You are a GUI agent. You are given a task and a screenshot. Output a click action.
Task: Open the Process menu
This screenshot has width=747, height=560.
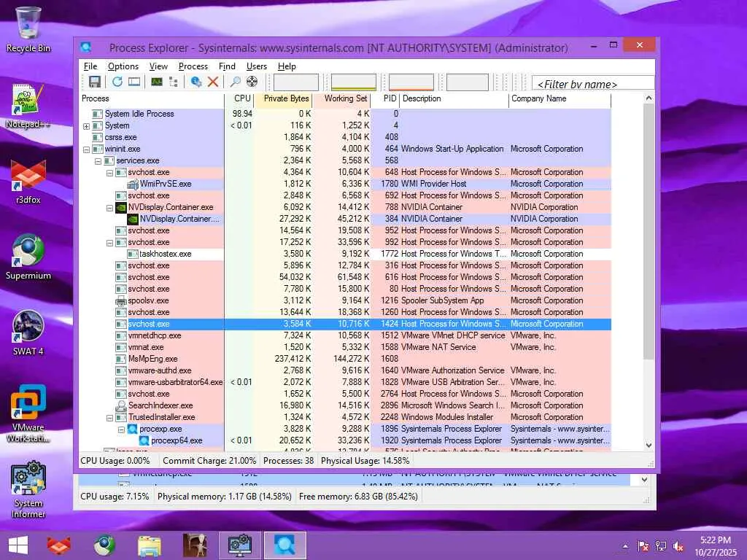pyautogui.click(x=193, y=66)
